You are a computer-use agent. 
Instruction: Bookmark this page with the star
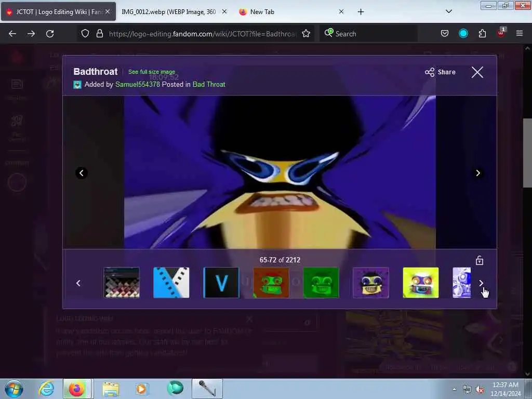tap(306, 33)
